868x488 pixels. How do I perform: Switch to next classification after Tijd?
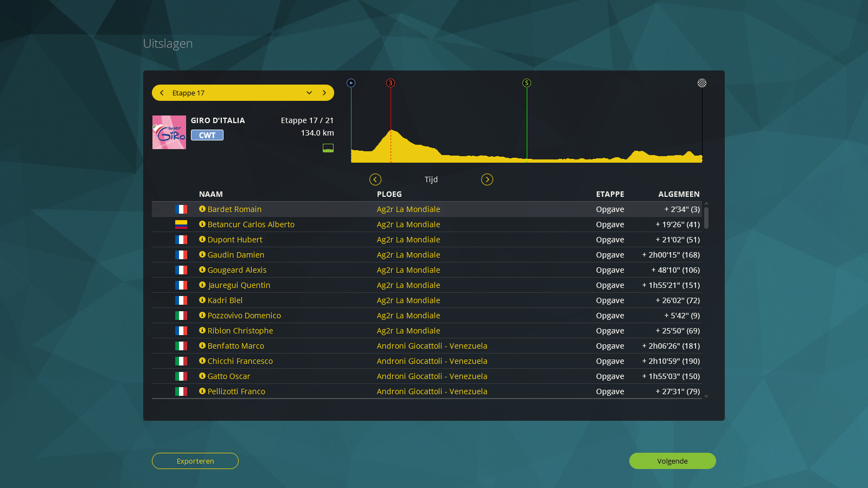tap(487, 179)
